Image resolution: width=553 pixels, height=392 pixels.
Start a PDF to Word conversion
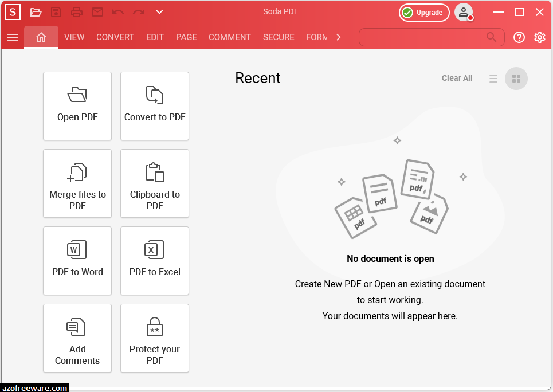tap(77, 261)
